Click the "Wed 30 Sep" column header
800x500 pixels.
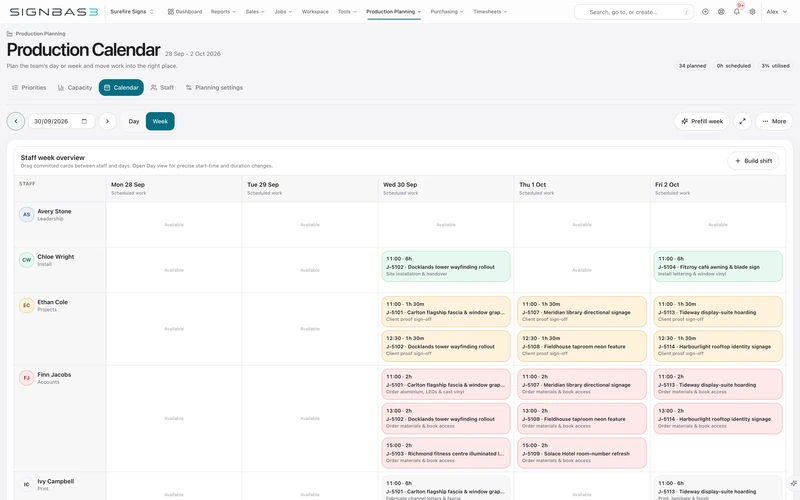click(x=446, y=189)
